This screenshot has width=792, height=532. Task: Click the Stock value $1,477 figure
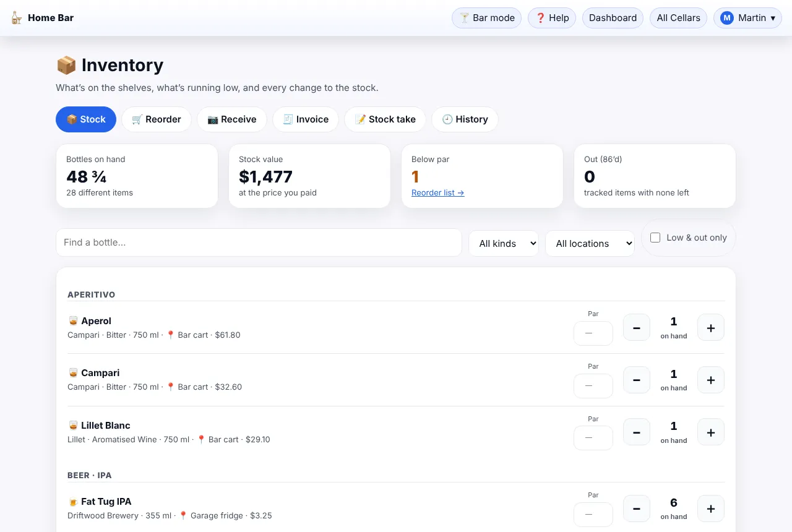(x=265, y=177)
